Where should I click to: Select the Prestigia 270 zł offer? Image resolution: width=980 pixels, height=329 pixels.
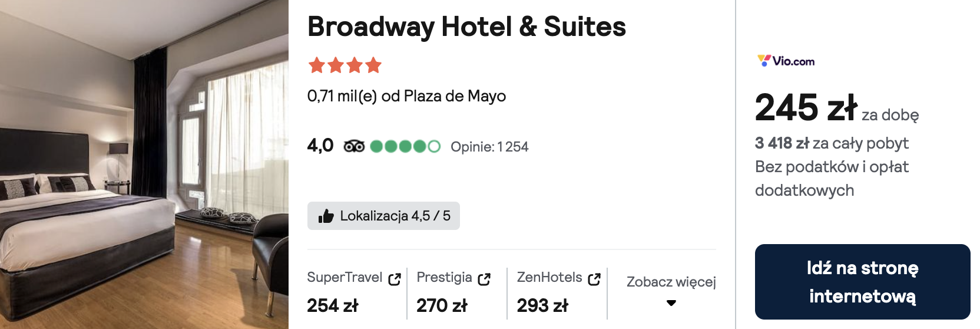pyautogui.click(x=442, y=305)
